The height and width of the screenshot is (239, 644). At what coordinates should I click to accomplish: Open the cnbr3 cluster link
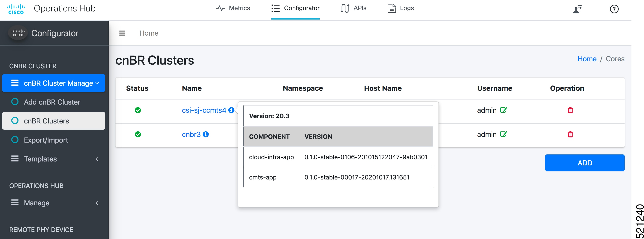point(191,134)
